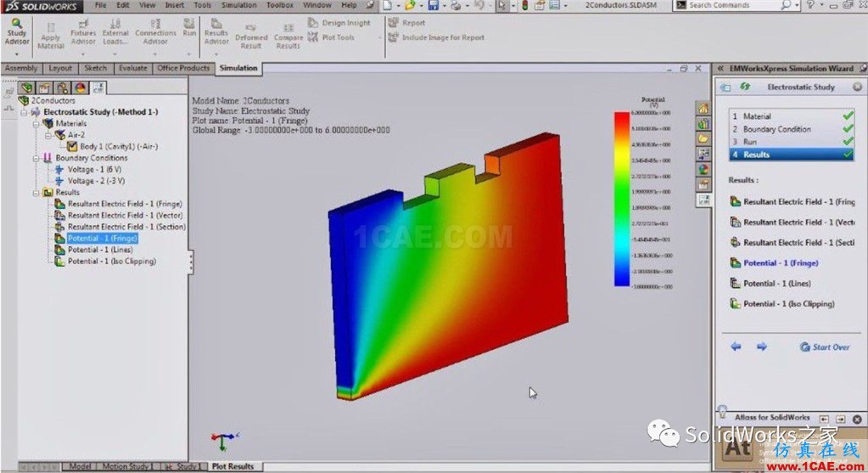868x473 pixels.
Task: Switch to the Motion Study 1 tab
Action: pyautogui.click(x=127, y=466)
